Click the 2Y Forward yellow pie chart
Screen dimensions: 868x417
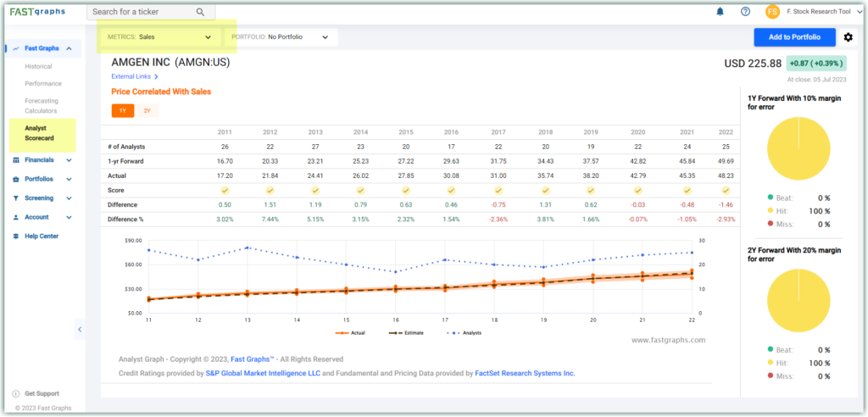[x=798, y=299]
